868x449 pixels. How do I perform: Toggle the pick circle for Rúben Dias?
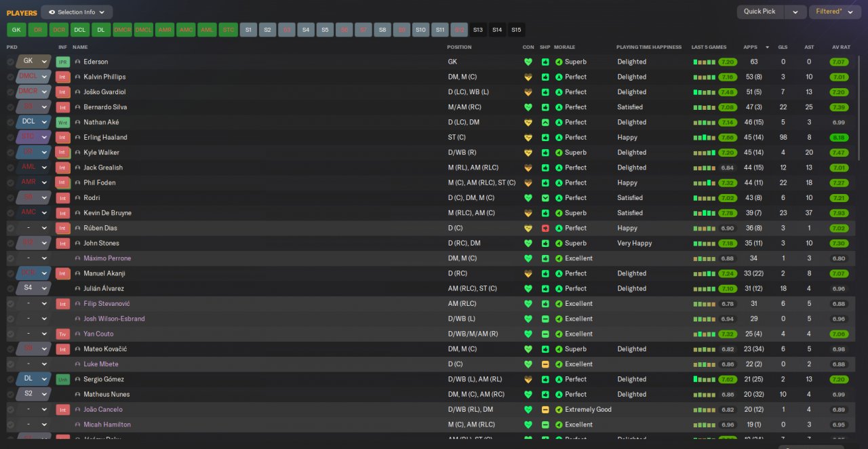tap(10, 228)
